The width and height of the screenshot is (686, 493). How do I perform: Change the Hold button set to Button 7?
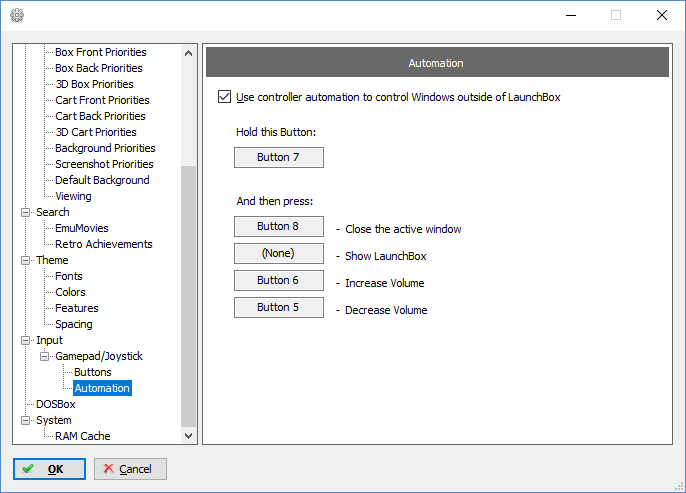click(279, 157)
